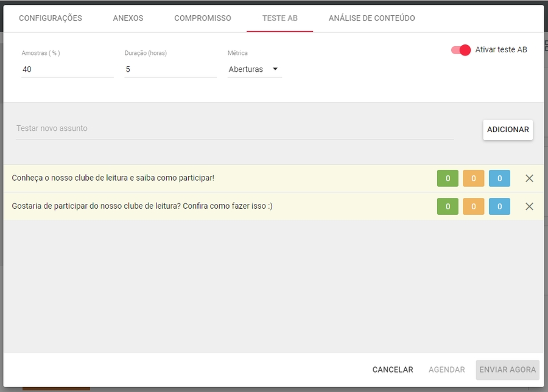This screenshot has height=392, width=548.
Task: Open the Métrica dropdown showing Aberturas
Action: 254,69
